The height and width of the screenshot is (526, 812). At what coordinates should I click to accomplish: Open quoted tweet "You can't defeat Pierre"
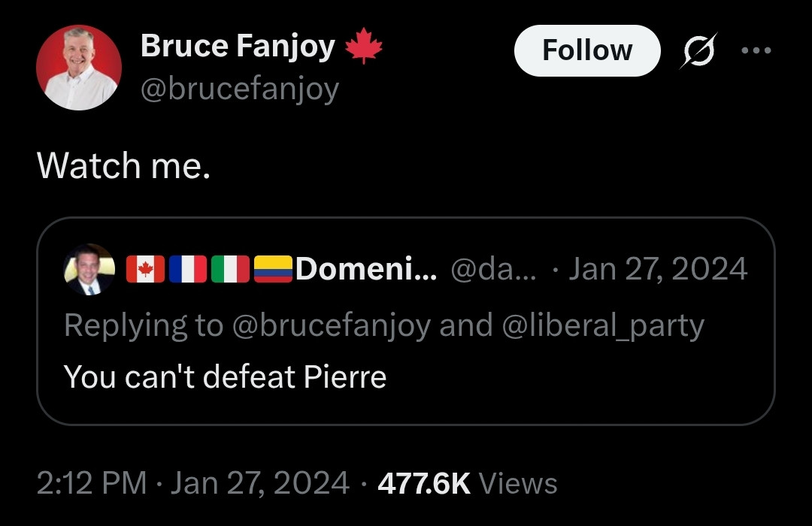click(x=226, y=376)
